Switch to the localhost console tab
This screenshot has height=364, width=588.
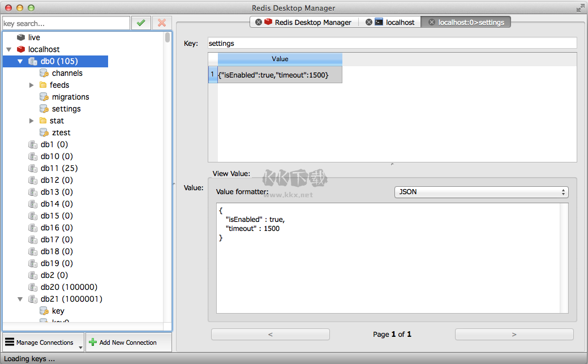[x=400, y=22]
